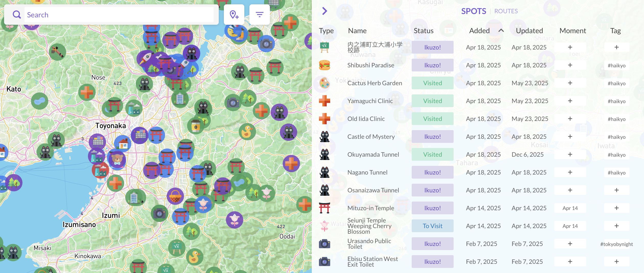Screen dimensions: 644x273
Task: Open the #tokyobynight tag link
Action: (616, 244)
